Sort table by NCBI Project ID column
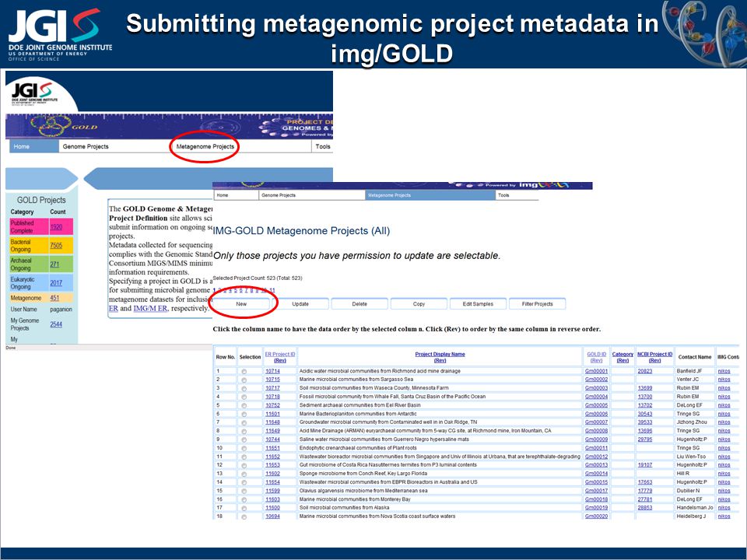Image resolution: width=747 pixels, height=560 pixels. (x=655, y=355)
